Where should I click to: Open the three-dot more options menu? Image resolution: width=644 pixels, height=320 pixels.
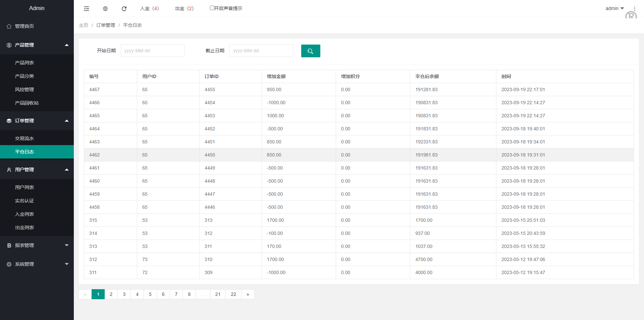pos(634,9)
